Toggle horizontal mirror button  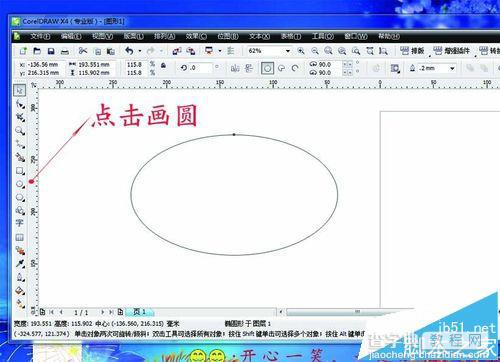[x=235, y=68]
